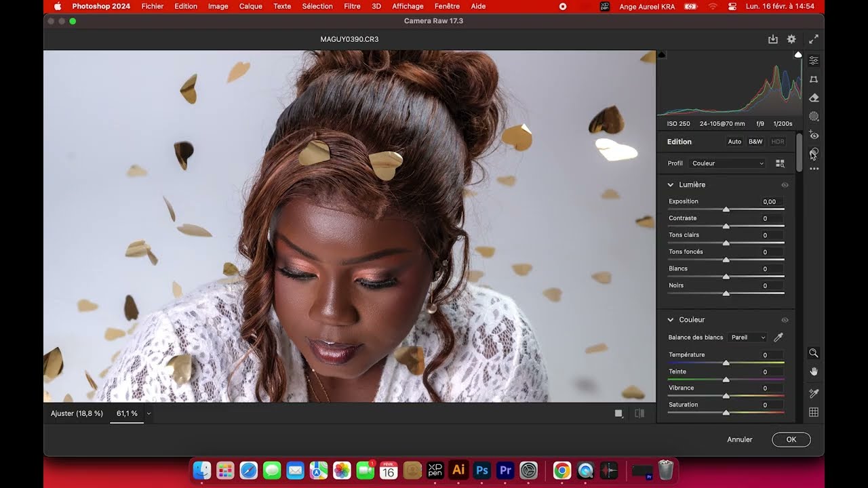Launch Google Chrome from the Dock
The image size is (868, 488).
[561, 470]
